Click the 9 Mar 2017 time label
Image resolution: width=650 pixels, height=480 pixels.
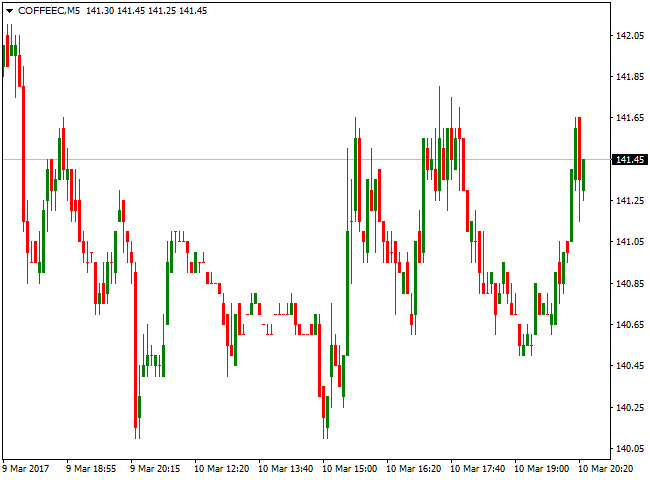tap(26, 469)
